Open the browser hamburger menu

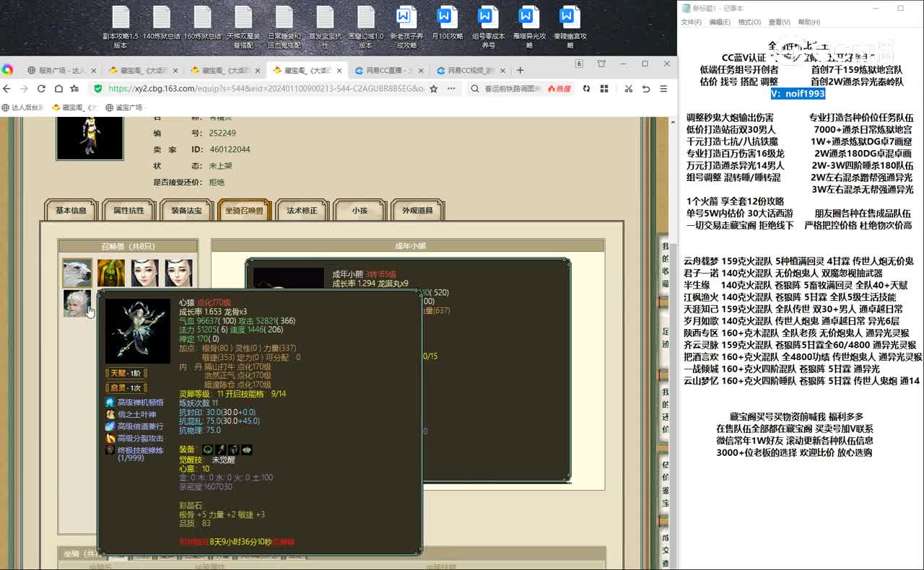[x=663, y=89]
